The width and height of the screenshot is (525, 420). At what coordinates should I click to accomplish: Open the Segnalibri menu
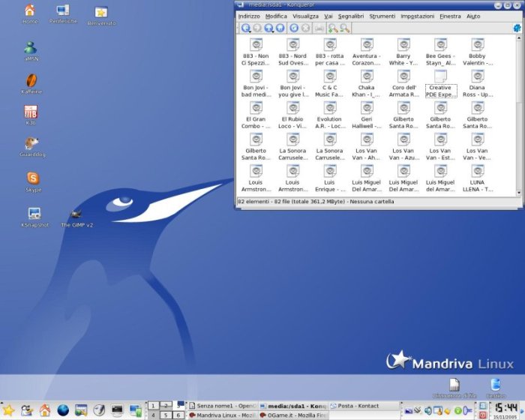pyautogui.click(x=350, y=16)
